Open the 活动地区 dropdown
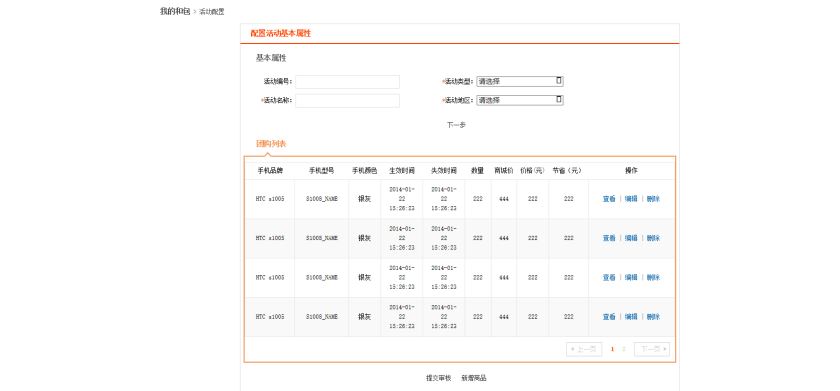Screen dimensions: 840x391 pyautogui.click(x=520, y=100)
